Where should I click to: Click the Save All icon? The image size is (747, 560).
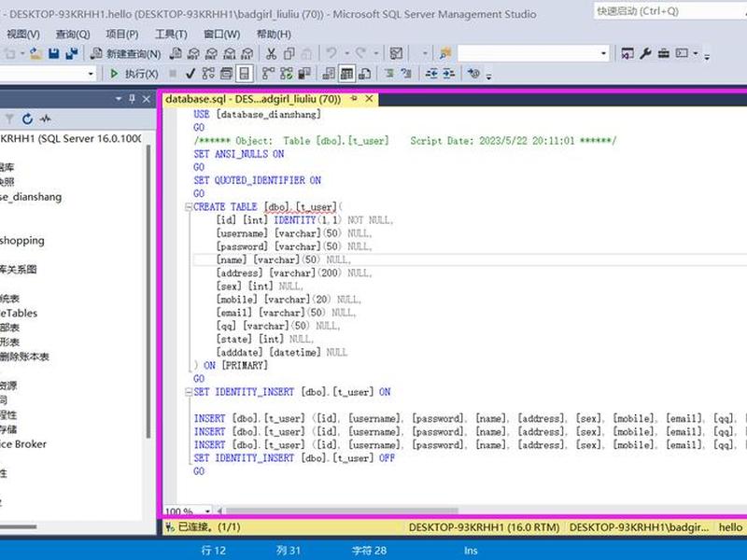pyautogui.click(x=72, y=53)
